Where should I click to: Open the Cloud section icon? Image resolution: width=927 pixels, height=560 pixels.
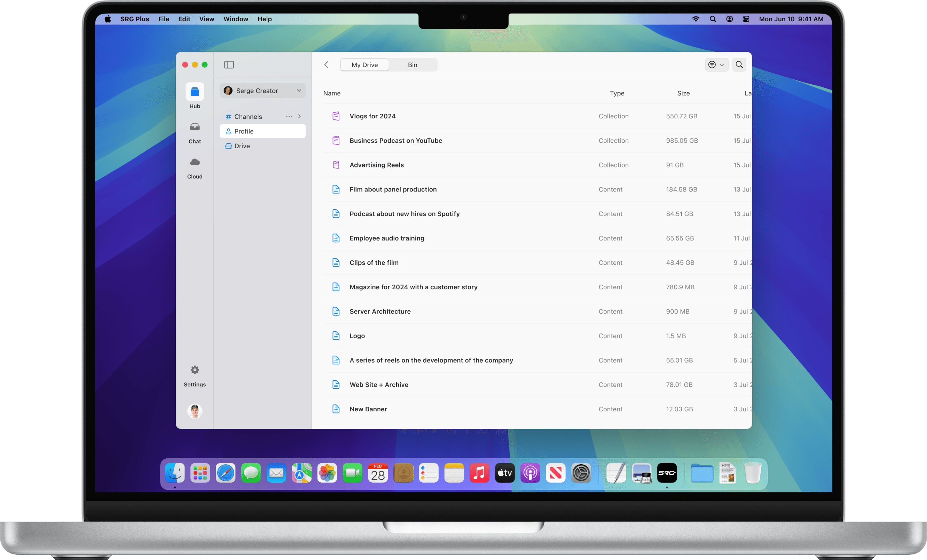(x=195, y=163)
